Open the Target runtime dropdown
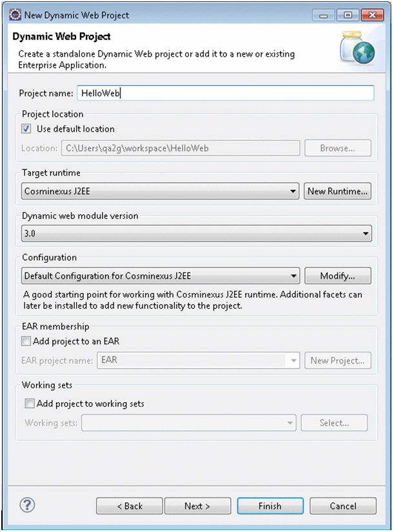 tap(293, 191)
